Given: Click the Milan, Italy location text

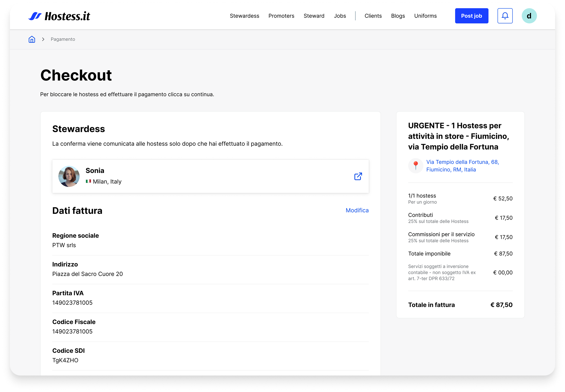Looking at the screenshot, I should [107, 181].
